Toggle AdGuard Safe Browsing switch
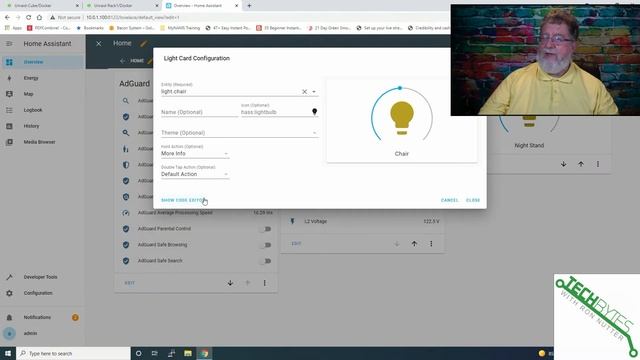Viewport: 640px width, 360px height. click(x=266, y=245)
